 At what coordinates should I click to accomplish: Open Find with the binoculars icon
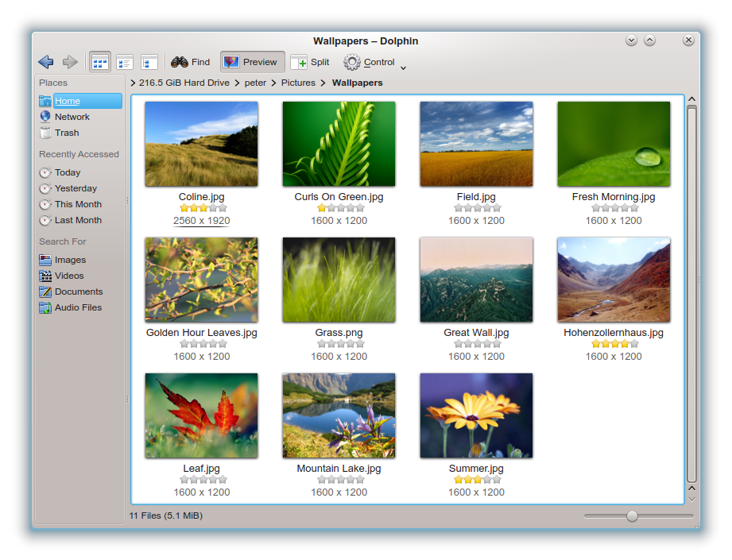click(x=191, y=62)
